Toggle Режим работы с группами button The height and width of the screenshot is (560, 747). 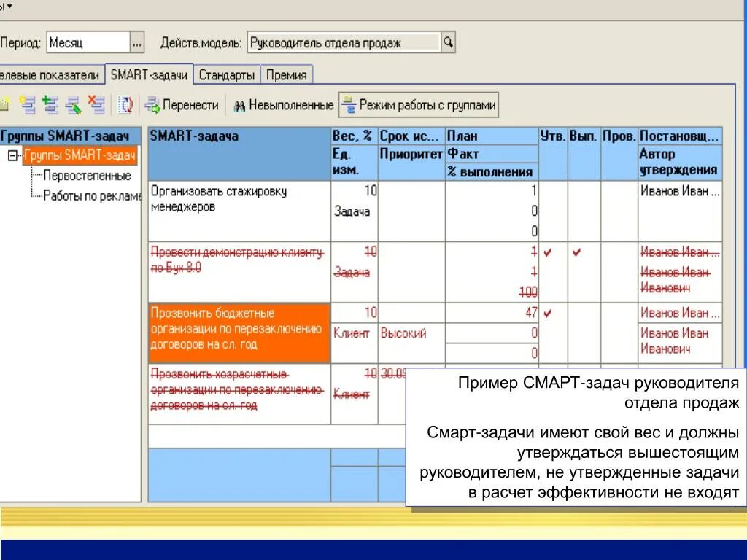pyautogui.click(x=419, y=105)
